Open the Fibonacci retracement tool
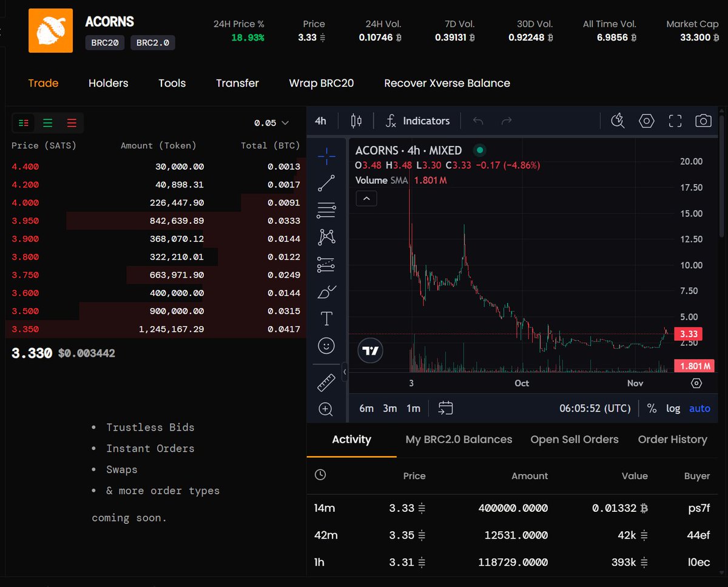The height and width of the screenshot is (587, 728). point(326,210)
